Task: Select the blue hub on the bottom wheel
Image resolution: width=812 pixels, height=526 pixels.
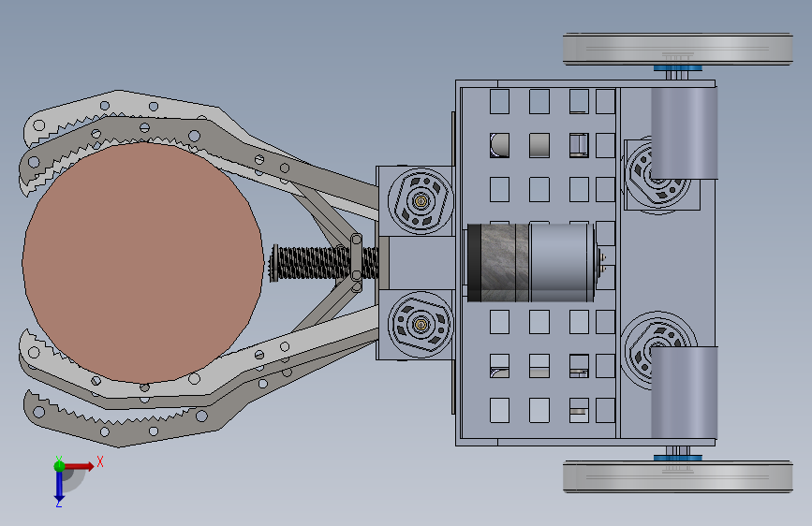Action: [677, 457]
